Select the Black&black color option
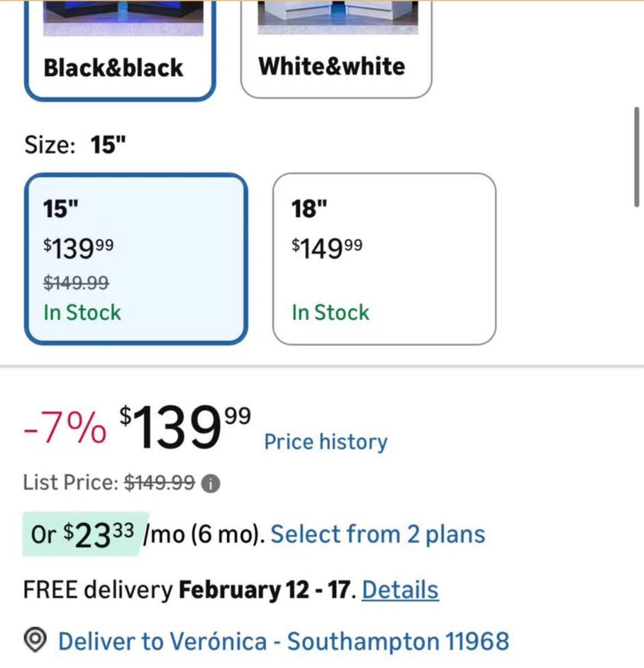 point(120,50)
